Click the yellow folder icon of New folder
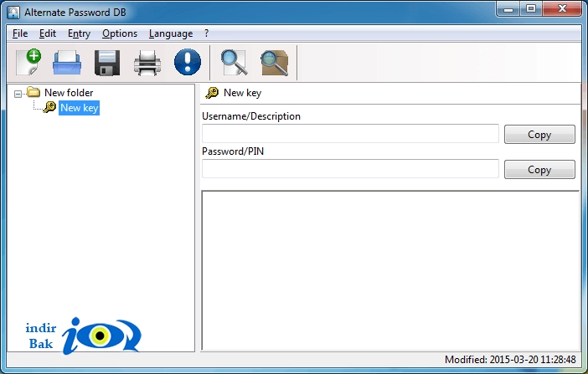This screenshot has height=374, width=588. (34, 92)
